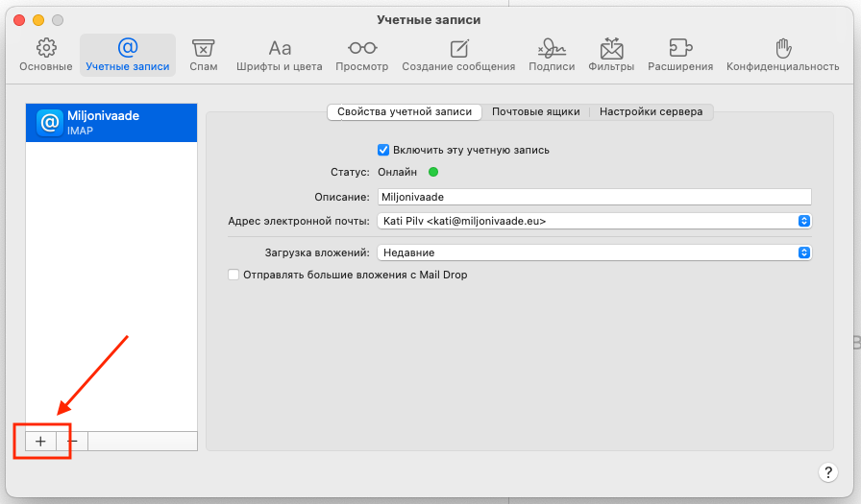This screenshot has height=504, width=861.
Task: Open the Подписи (Signatures) pane
Action: click(x=552, y=55)
